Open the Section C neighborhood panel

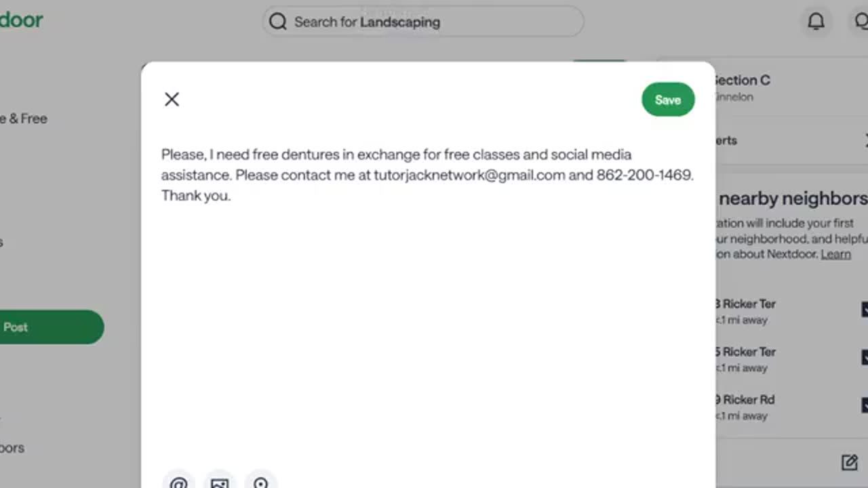[742, 80]
